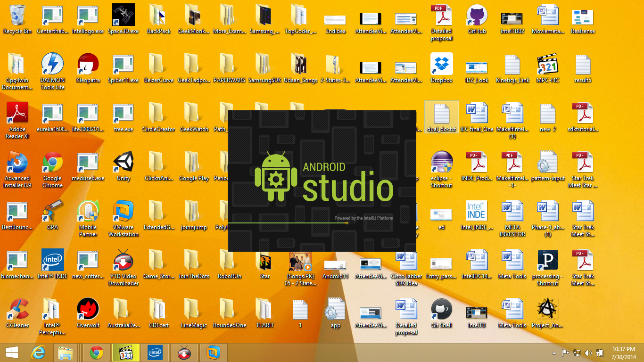
Task: Switch to Chrome on the taskbar
Action: (96, 352)
